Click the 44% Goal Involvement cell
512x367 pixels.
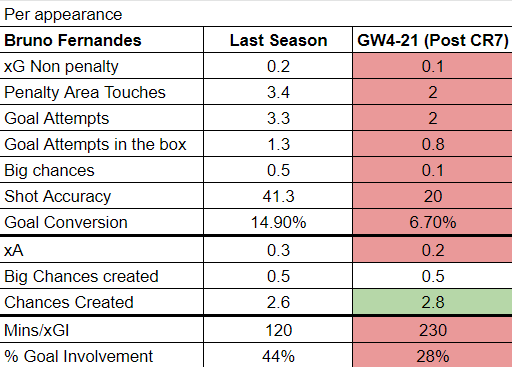(278, 355)
